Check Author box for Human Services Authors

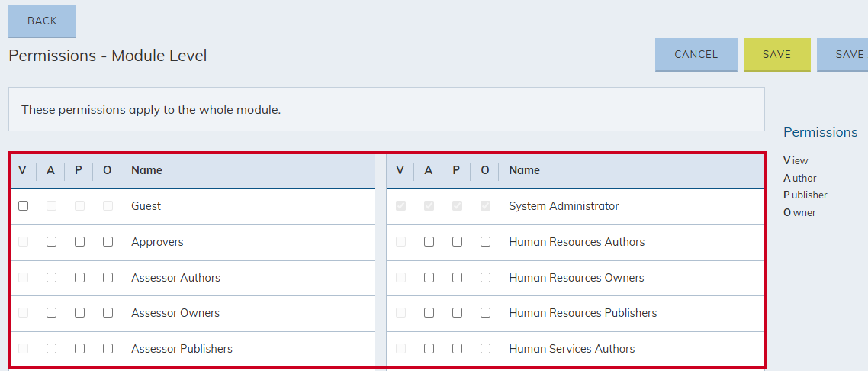click(x=429, y=349)
